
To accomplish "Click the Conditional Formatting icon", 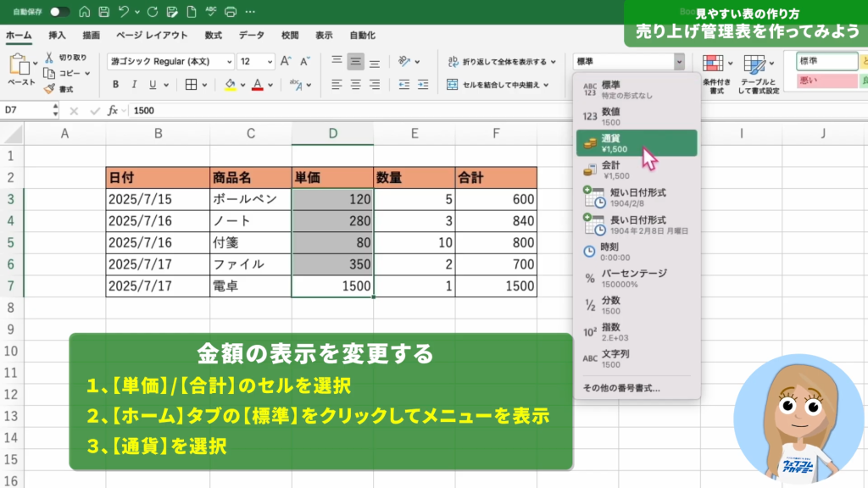I will pyautogui.click(x=715, y=66).
